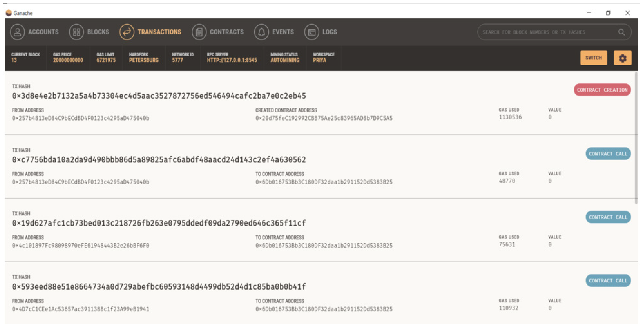Click the Logs terminal icon

pos(312,32)
